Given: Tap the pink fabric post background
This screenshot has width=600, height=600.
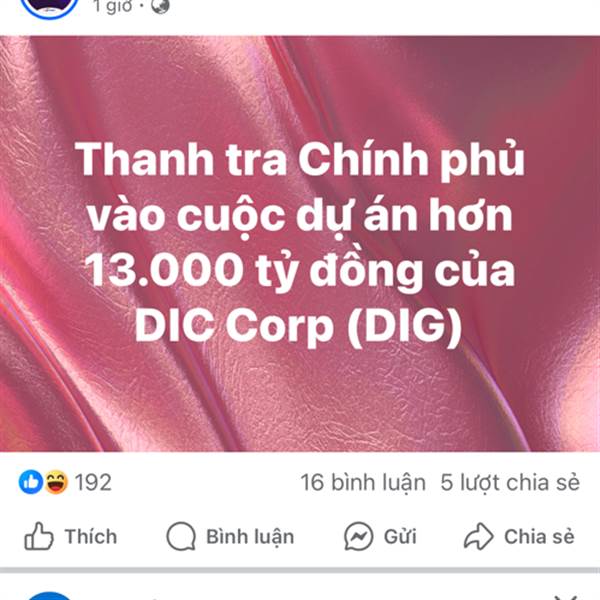Looking at the screenshot, I should tap(300, 402).
